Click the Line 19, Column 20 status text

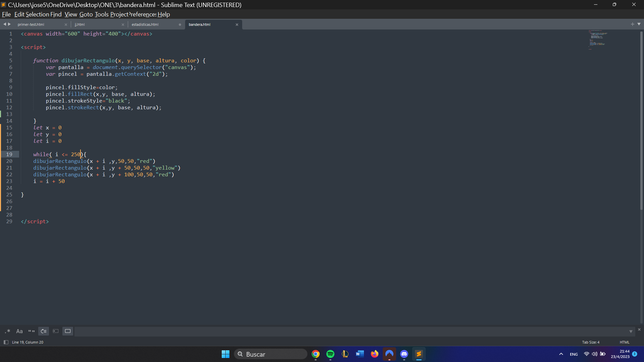[28, 342]
